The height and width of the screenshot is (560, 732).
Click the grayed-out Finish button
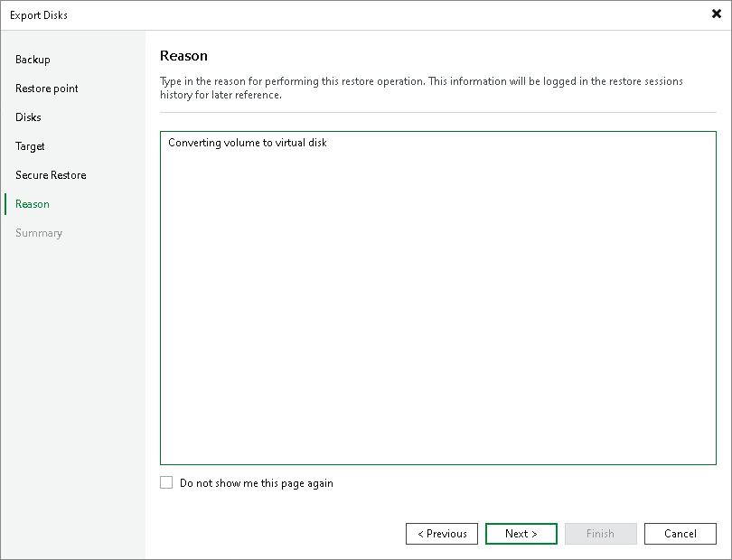(601, 533)
